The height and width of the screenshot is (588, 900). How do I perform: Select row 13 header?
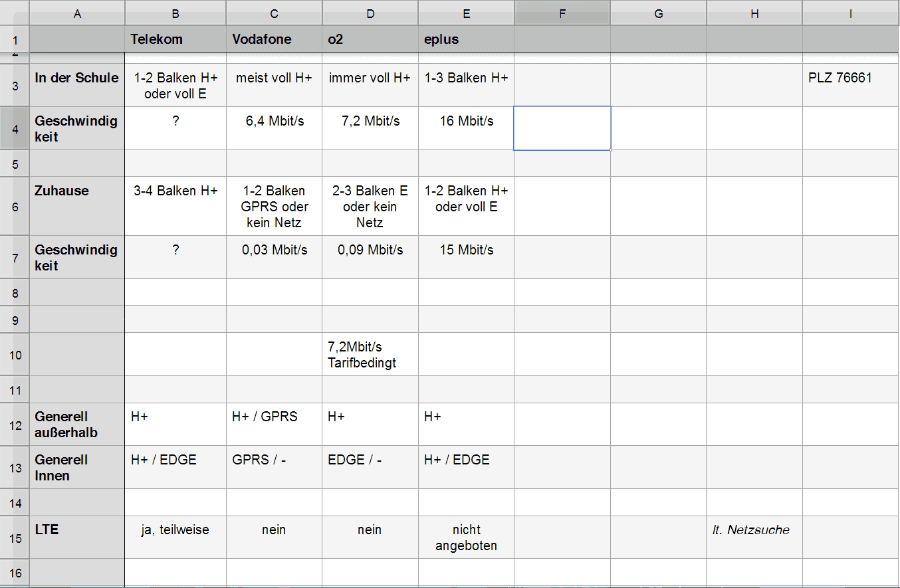point(15,467)
